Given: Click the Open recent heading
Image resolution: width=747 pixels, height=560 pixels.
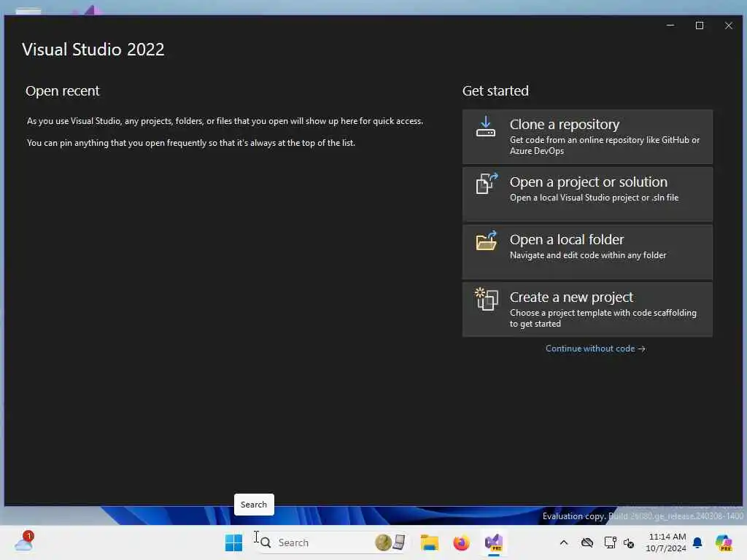Looking at the screenshot, I should point(63,91).
